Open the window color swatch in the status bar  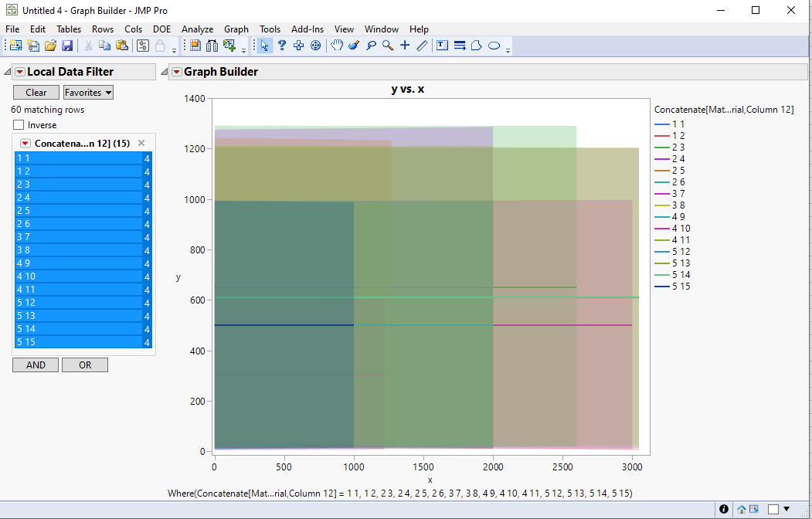point(773,509)
